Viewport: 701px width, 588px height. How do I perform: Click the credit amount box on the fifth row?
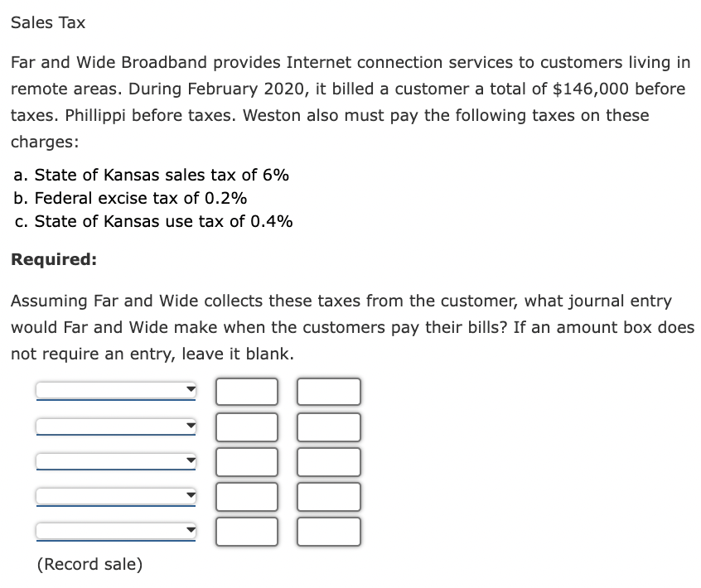tap(328, 531)
